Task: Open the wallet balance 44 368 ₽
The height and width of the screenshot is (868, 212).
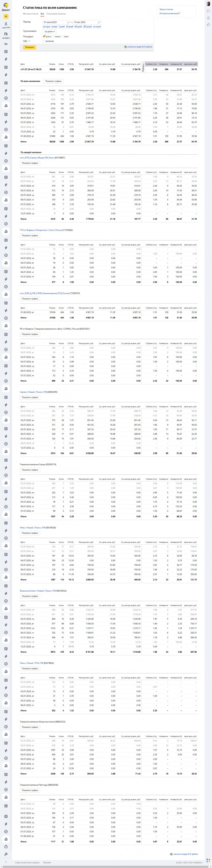Action: click(x=6, y=36)
